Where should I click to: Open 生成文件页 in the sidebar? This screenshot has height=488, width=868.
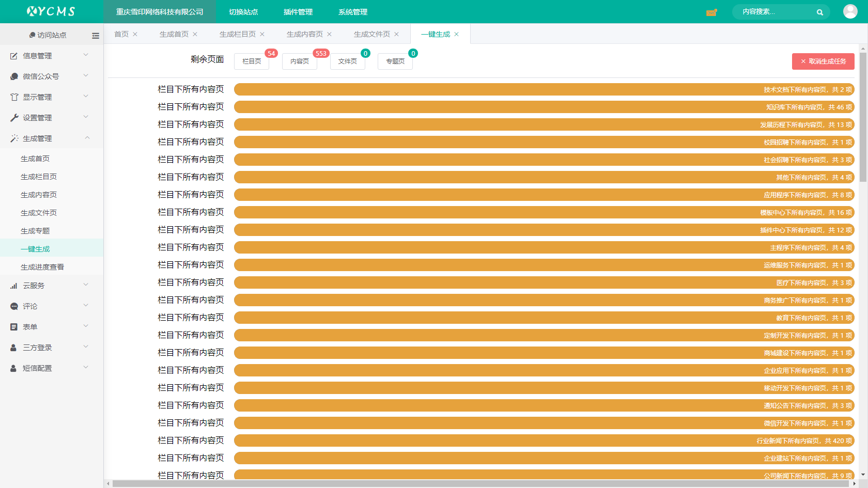[x=39, y=213]
